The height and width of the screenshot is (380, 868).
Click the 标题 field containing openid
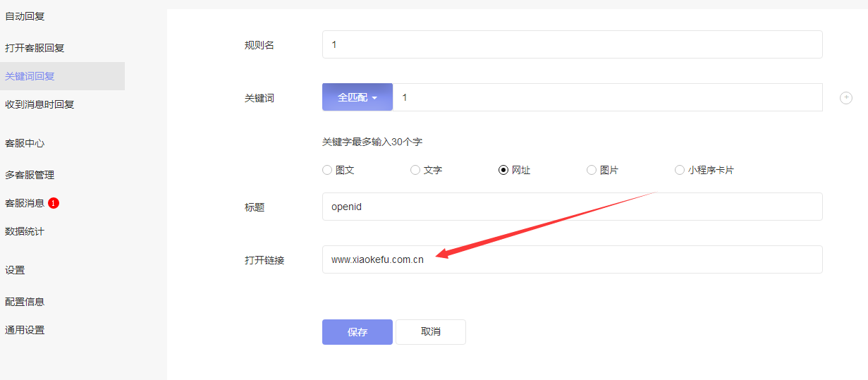573,207
